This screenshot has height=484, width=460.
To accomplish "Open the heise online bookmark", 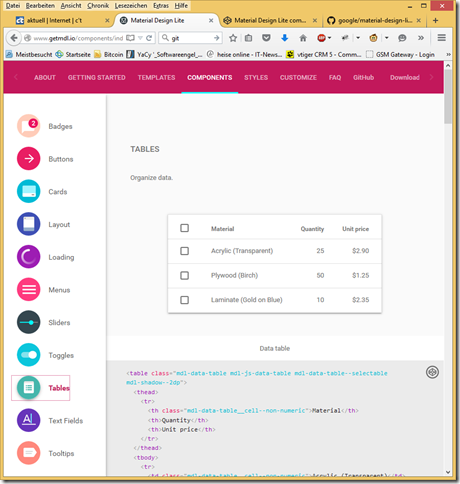I will point(244,54).
